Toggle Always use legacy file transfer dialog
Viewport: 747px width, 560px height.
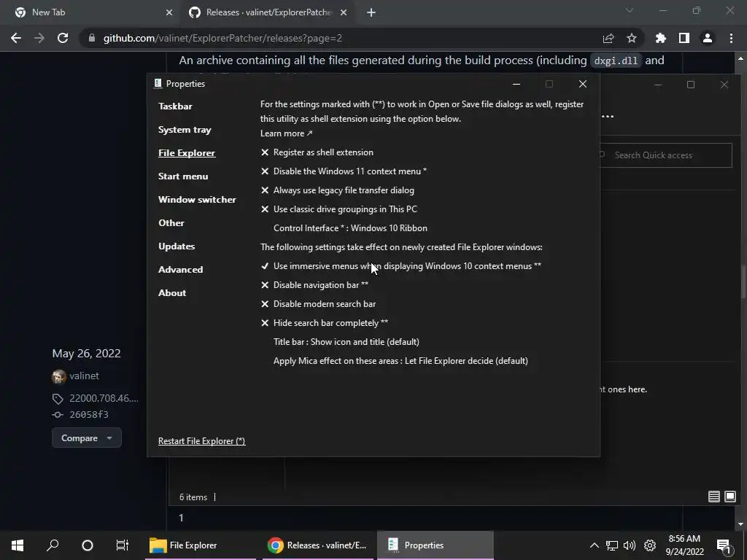(337, 190)
